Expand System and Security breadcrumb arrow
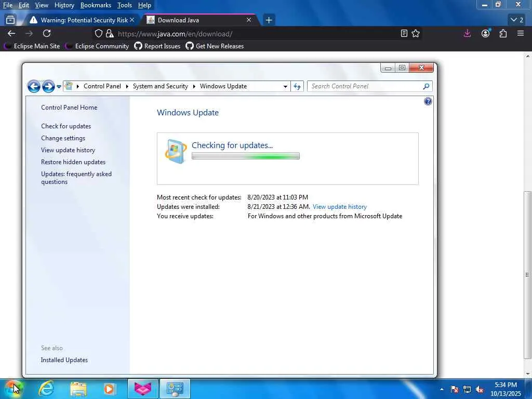The height and width of the screenshot is (399, 532). click(x=194, y=87)
